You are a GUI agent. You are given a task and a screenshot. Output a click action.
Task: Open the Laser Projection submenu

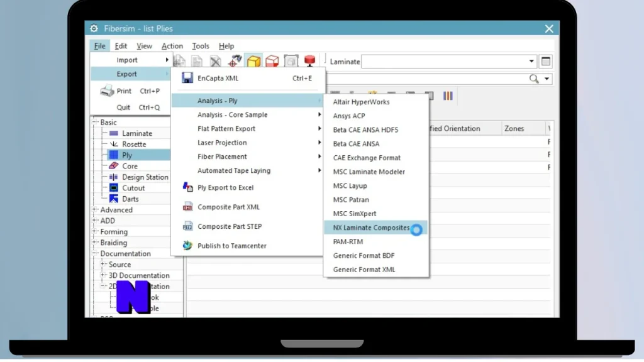click(x=248, y=143)
